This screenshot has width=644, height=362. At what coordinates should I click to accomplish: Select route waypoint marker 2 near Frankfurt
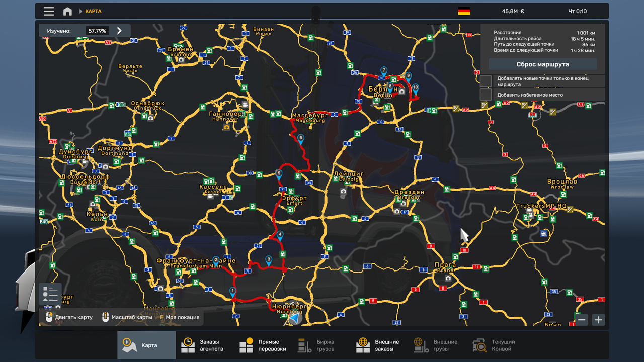coord(216,261)
